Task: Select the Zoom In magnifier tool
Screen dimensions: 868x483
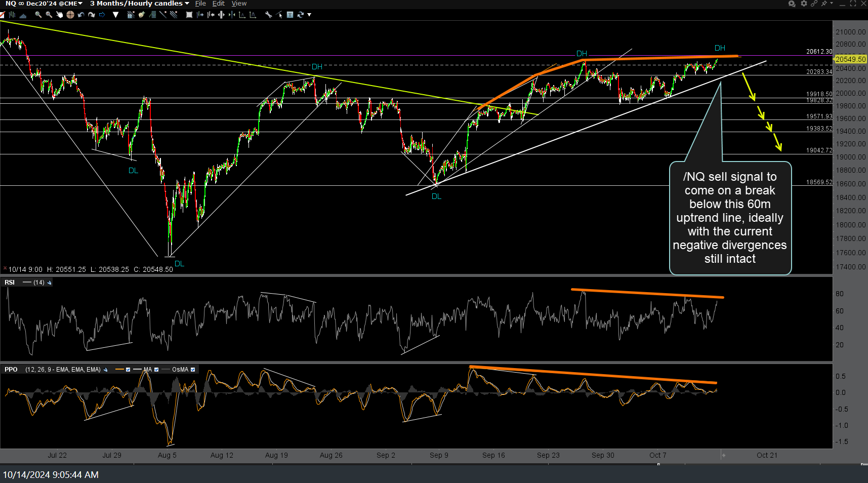Action: click(37, 15)
